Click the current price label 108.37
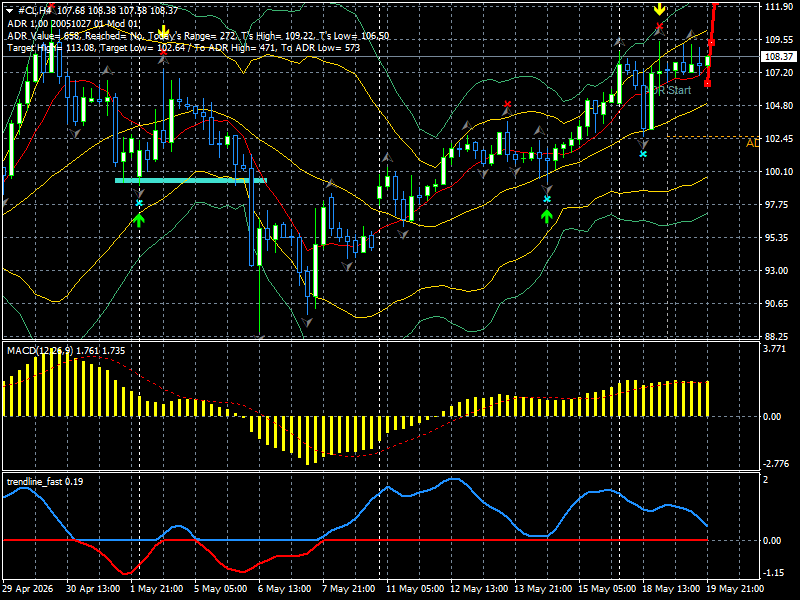Viewport: 800px width, 600px height. (779, 57)
